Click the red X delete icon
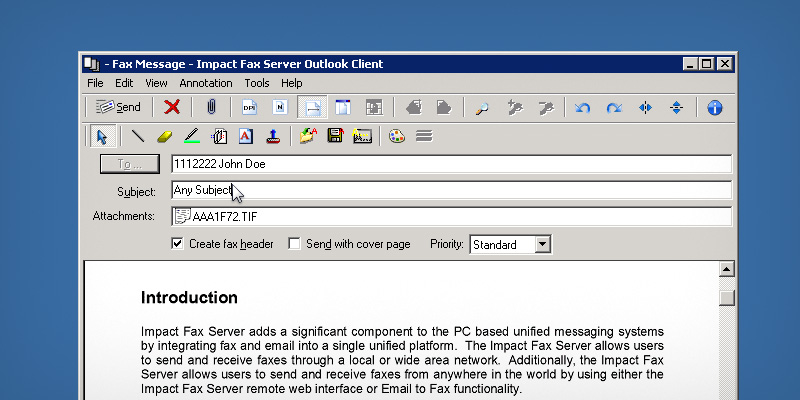 coord(172,107)
